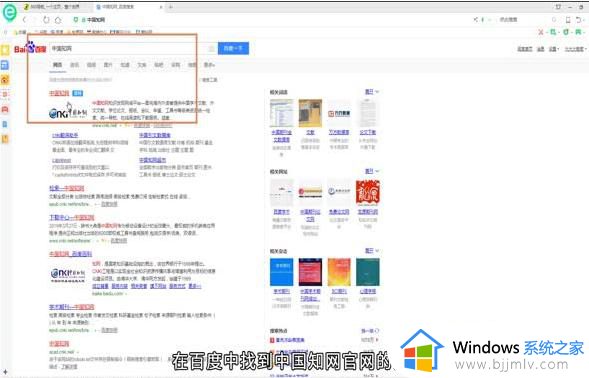Image resolution: width=589 pixels, height=378 pixels.
Task: Open the blue 相关杂志 cover thumbnail
Action: click(x=282, y=272)
